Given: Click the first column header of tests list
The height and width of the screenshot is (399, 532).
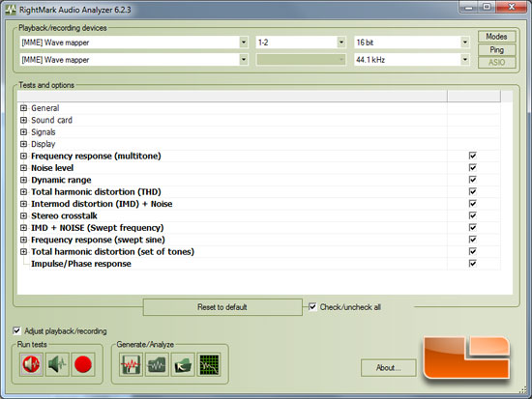Looking at the screenshot, I should (x=232, y=96).
